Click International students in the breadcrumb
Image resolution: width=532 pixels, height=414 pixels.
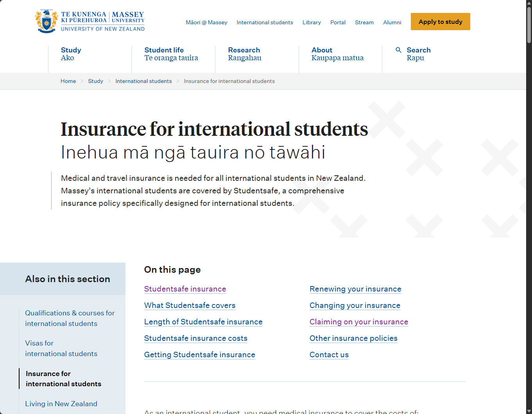143,81
